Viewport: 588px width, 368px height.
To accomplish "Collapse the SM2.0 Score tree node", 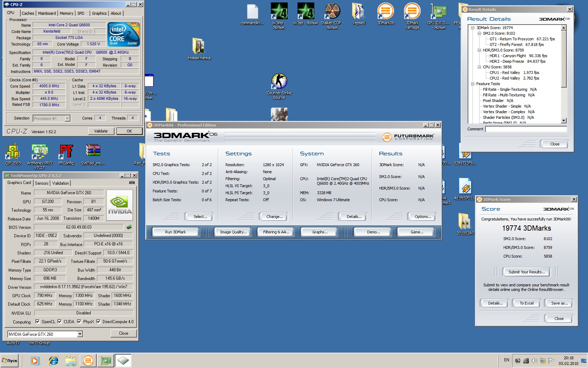I will click(x=479, y=33).
